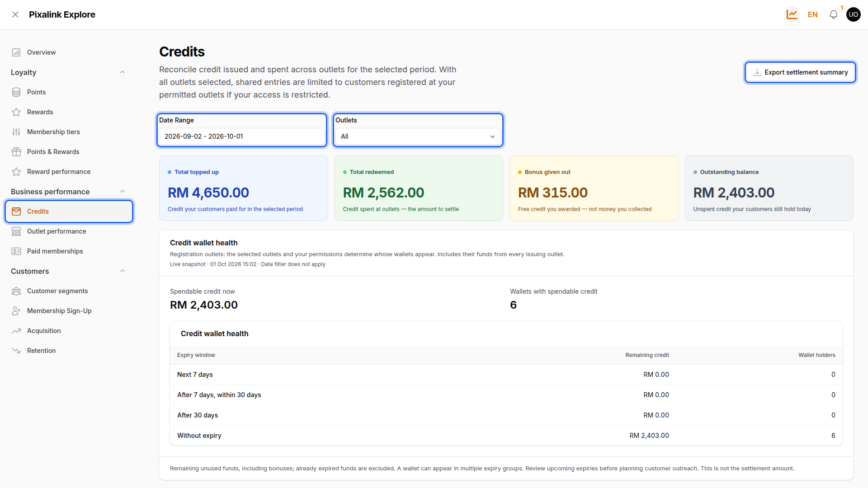Viewport: 868px width, 488px height.
Task: Click the Points coins icon
Action: click(16, 92)
